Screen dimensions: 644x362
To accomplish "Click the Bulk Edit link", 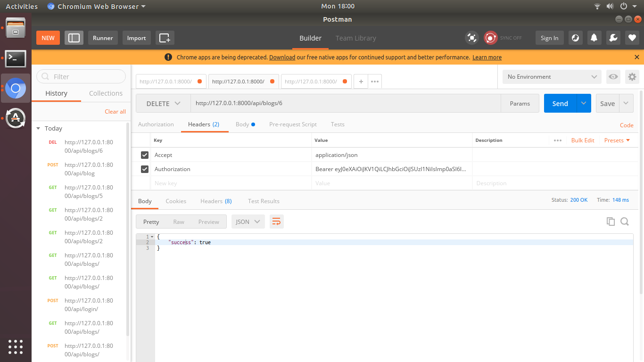I will pos(583,140).
